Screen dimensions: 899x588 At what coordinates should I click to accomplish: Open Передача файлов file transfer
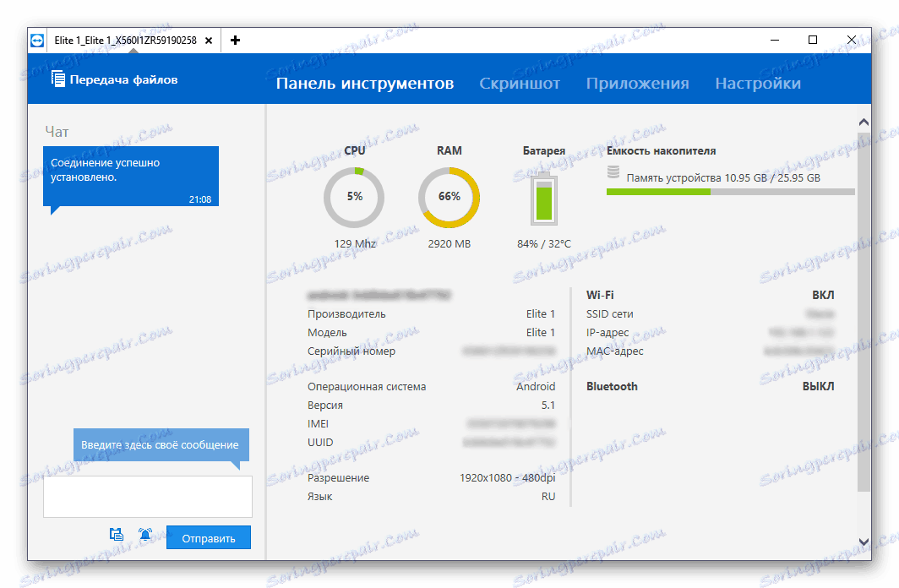tap(114, 79)
